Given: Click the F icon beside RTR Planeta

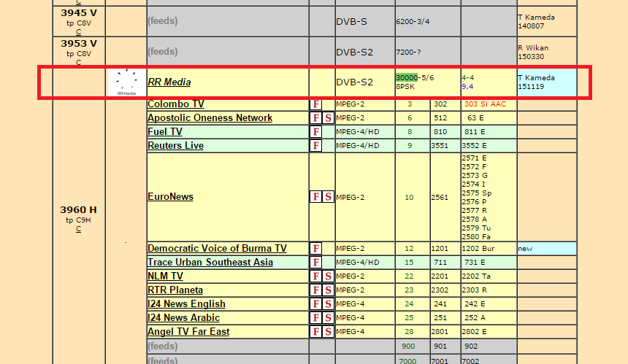Looking at the screenshot, I should point(316,290).
